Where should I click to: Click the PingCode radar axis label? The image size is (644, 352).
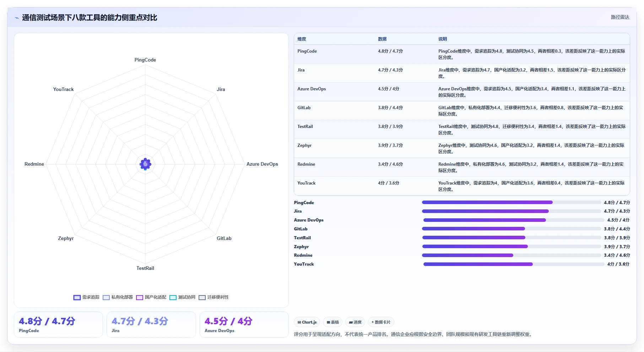145,60
